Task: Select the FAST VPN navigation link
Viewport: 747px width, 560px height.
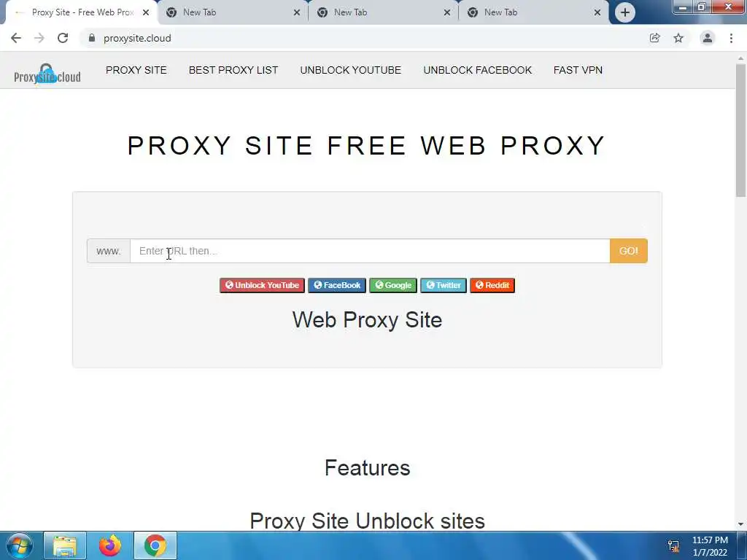Action: tap(578, 70)
